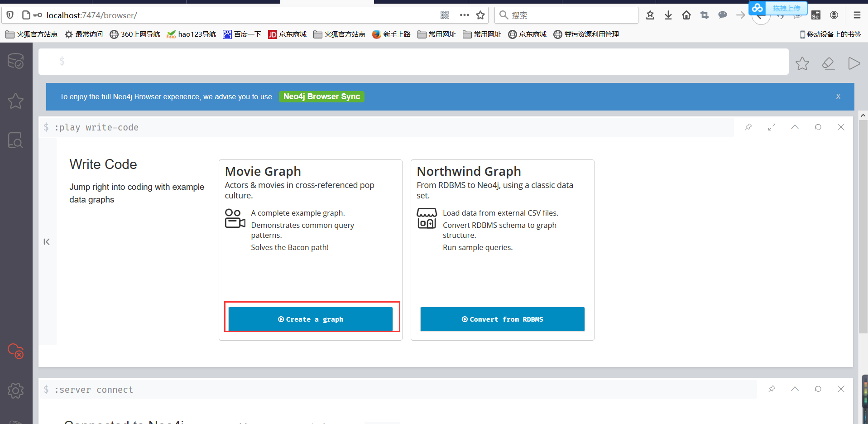Image resolution: width=868 pixels, height=424 pixels.
Task: Collapse the write-code frame
Action: 795,127
